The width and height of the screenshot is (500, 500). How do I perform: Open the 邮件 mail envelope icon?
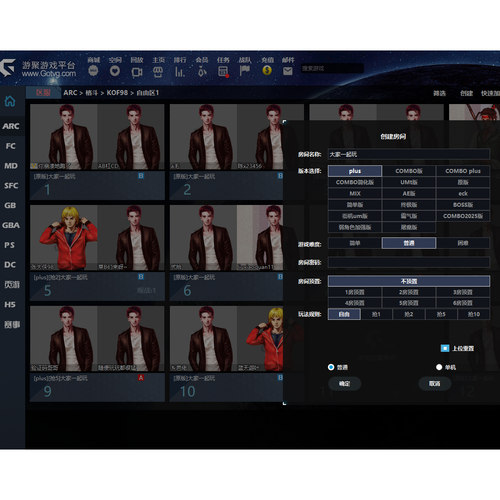coord(288,71)
